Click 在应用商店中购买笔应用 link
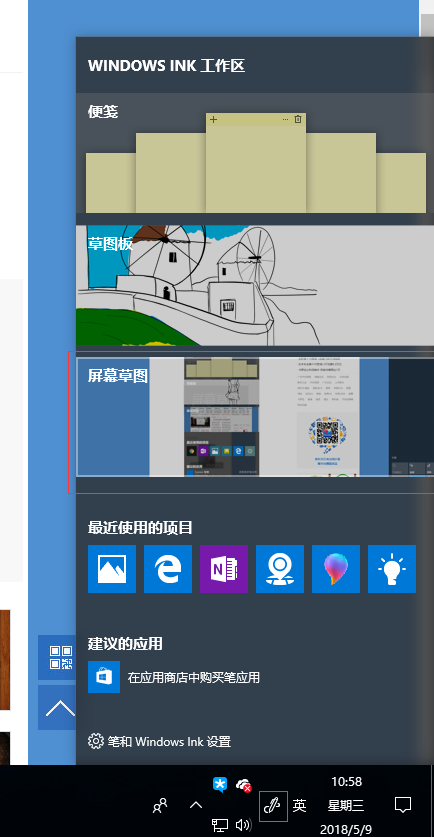Image resolution: width=434 pixels, height=837 pixels. tap(194, 677)
